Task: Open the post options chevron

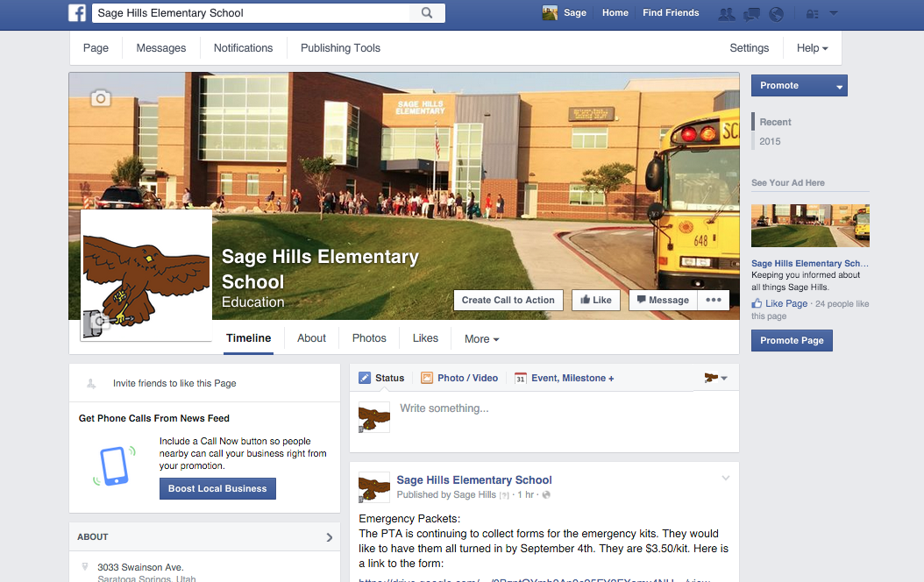Action: pos(725,478)
